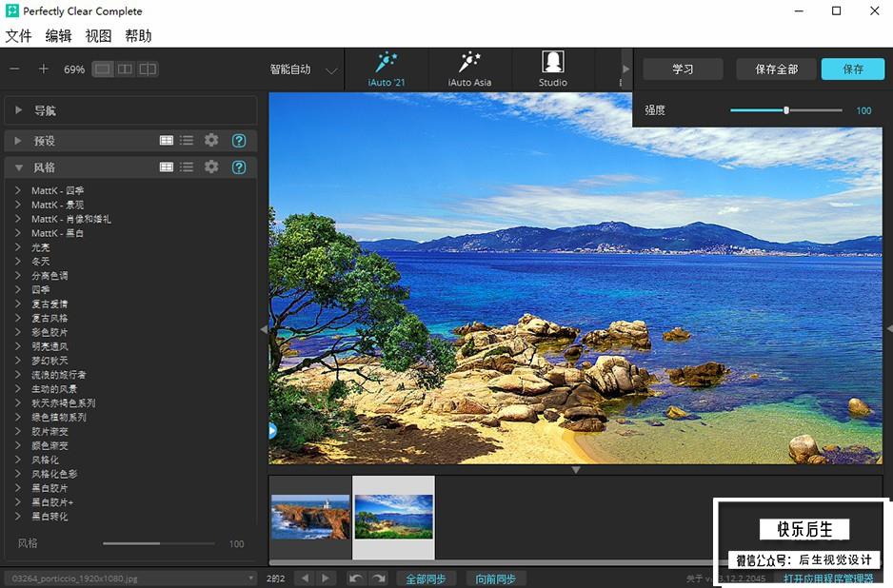Screen dimensions: 893x588
Task: Click the 全部同步 button
Action: tap(426, 578)
